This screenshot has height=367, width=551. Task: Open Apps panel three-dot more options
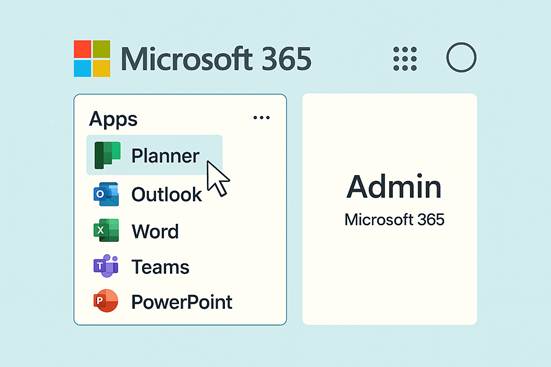point(261,118)
